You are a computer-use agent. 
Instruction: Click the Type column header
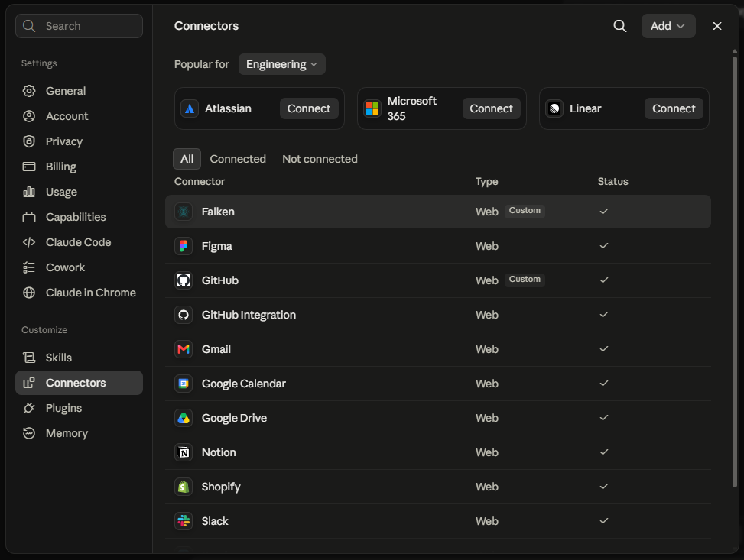point(486,182)
